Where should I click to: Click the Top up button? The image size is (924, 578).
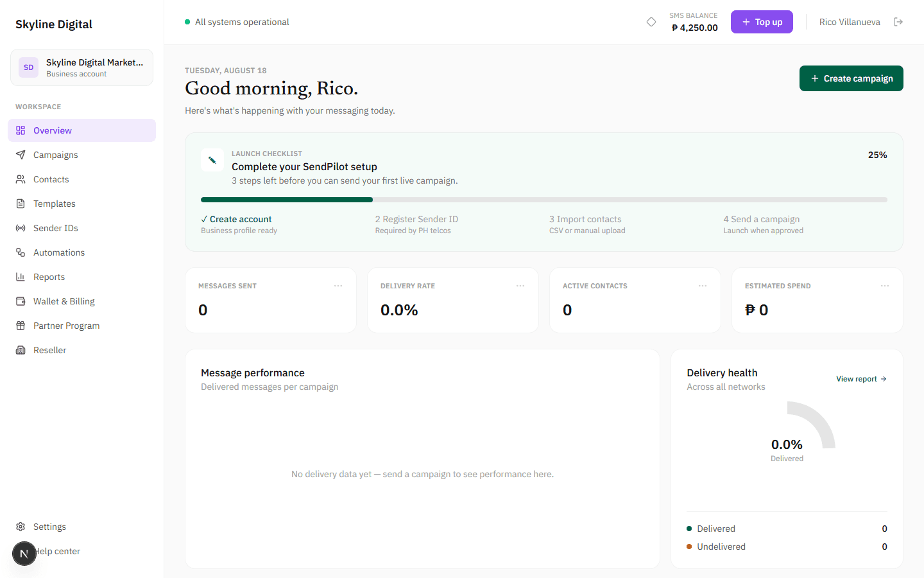[x=762, y=22]
